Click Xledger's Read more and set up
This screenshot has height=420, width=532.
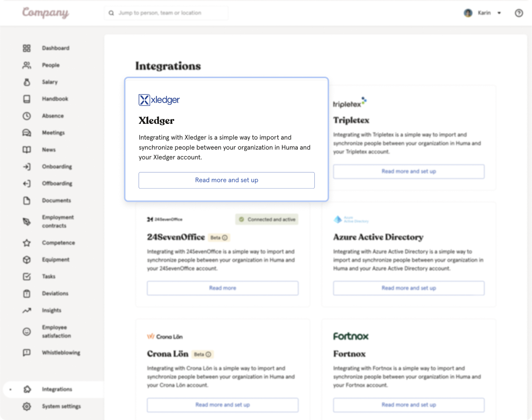(x=227, y=180)
